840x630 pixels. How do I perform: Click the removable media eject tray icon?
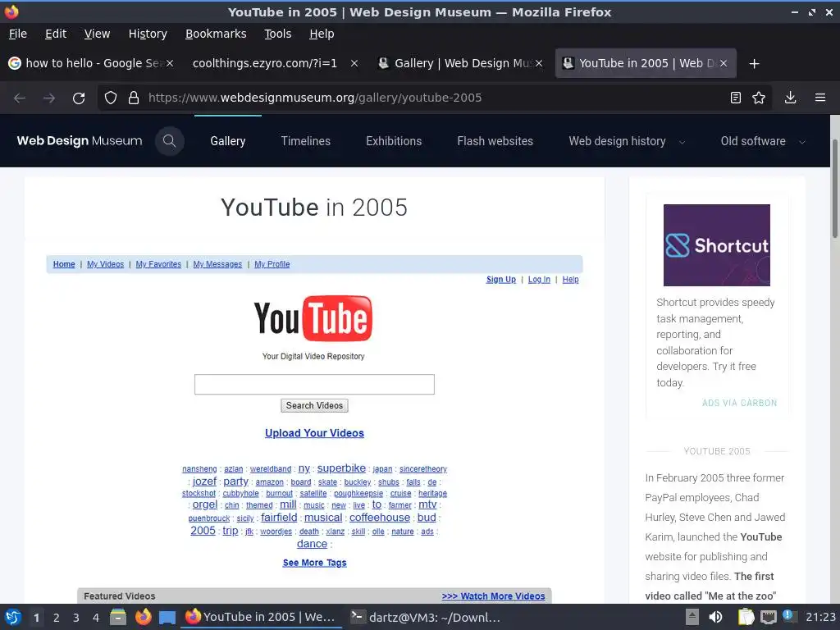pyautogui.click(x=692, y=617)
